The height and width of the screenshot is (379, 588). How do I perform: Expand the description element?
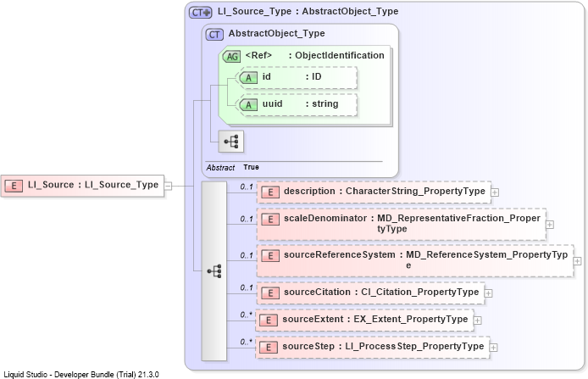(495, 192)
